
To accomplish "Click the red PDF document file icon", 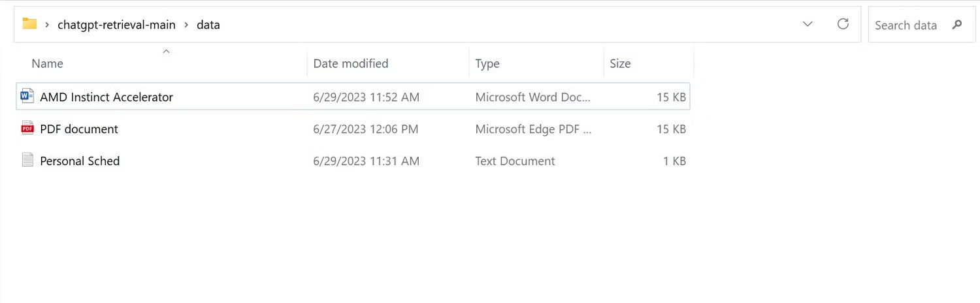I will click(x=27, y=129).
